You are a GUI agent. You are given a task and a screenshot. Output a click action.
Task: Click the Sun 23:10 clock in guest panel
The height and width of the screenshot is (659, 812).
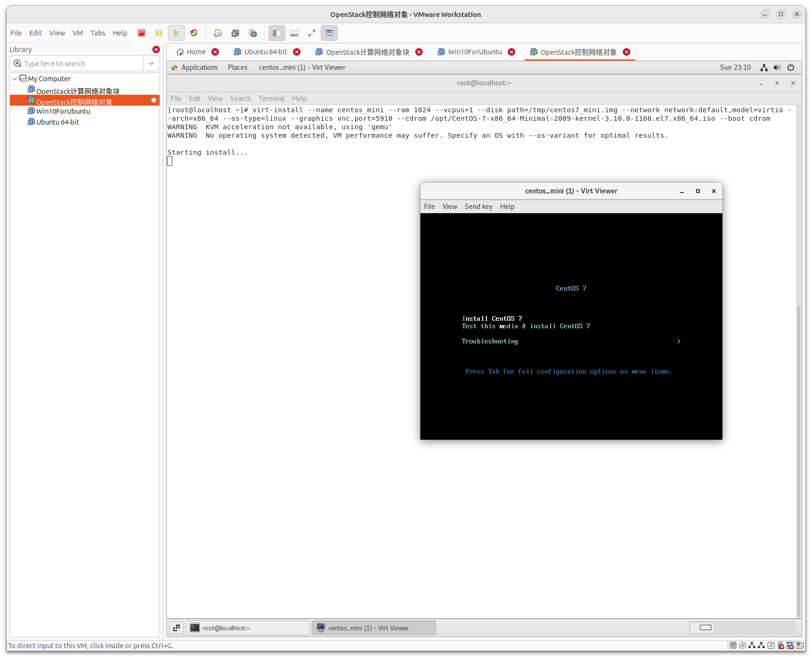coord(735,67)
